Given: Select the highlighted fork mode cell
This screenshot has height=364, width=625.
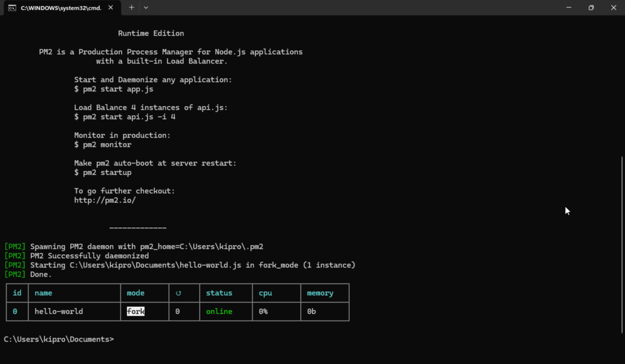Looking at the screenshot, I should [135, 311].
